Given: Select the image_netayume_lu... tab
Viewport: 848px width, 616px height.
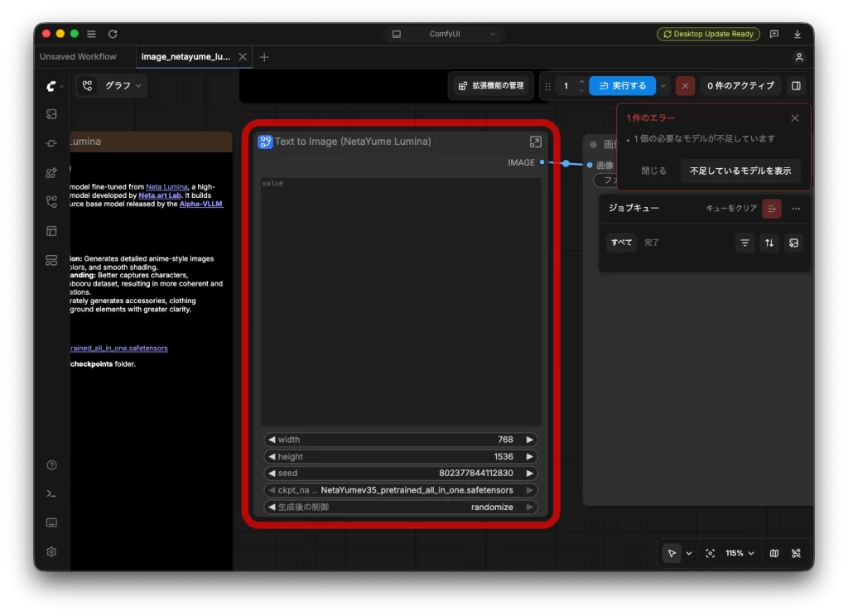Looking at the screenshot, I should tap(185, 57).
